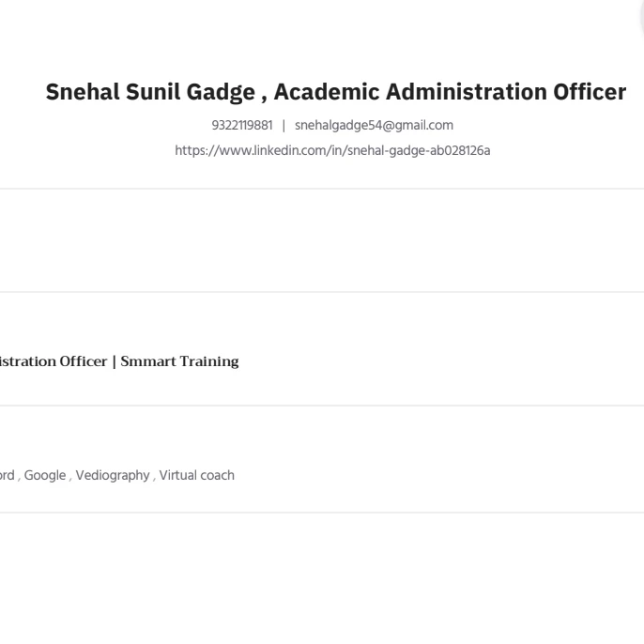This screenshot has width=644, height=644.
Task: Click the cut-off 'ord' skill text
Action: (x=7, y=476)
